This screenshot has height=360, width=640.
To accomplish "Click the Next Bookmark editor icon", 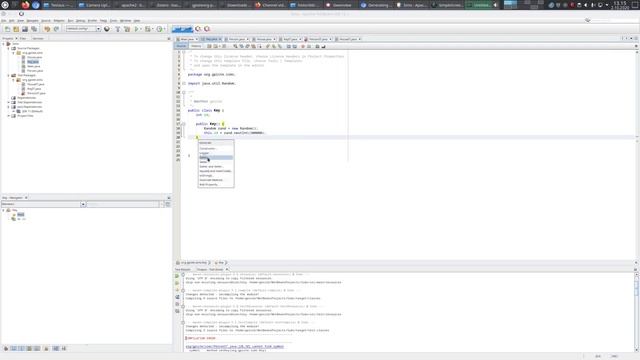I will point(274,47).
